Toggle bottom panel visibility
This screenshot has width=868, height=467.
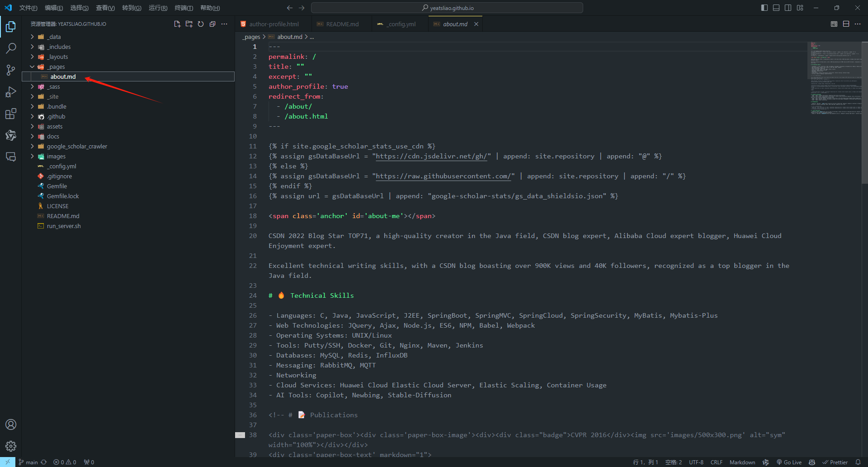[776, 8]
